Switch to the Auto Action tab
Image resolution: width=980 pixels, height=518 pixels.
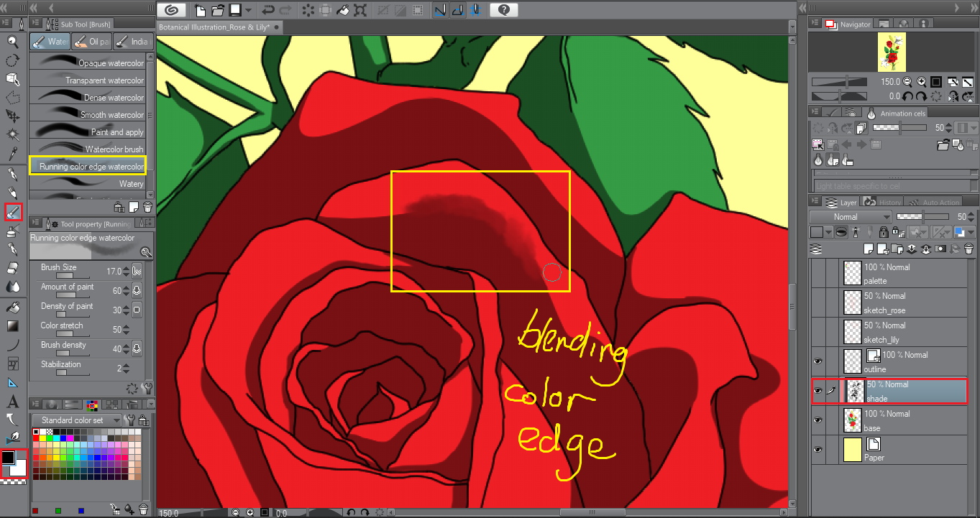tap(932, 203)
